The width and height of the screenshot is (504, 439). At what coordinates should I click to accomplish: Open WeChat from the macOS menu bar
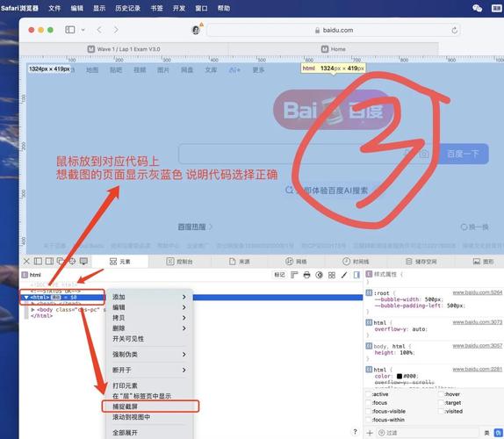click(478, 8)
